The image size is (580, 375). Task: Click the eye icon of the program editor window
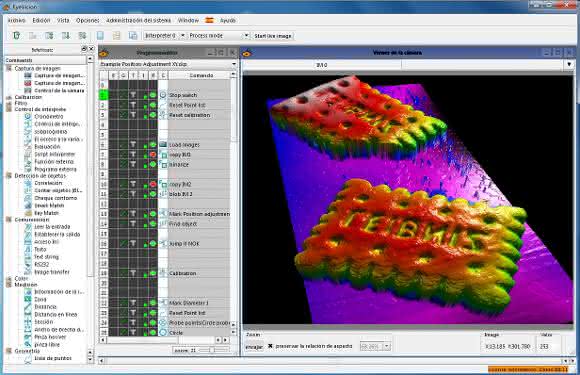104,54
